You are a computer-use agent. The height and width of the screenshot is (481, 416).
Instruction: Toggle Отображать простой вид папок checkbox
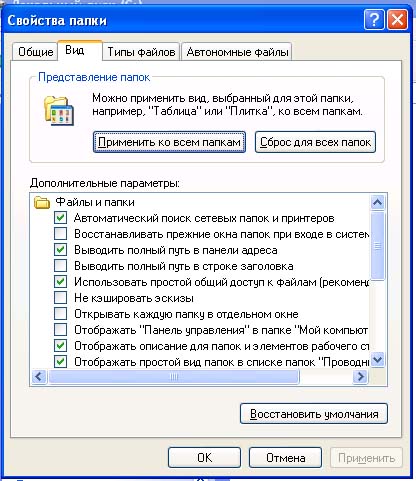(60, 362)
